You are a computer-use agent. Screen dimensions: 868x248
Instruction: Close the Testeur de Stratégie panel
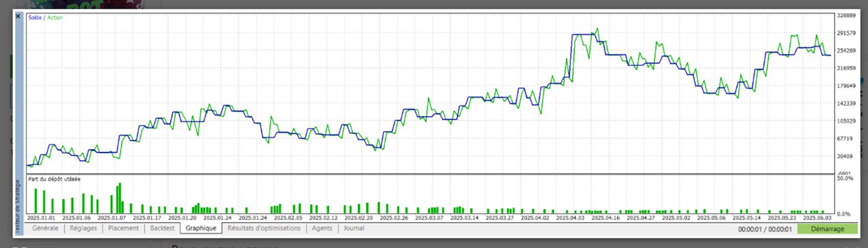18,17
